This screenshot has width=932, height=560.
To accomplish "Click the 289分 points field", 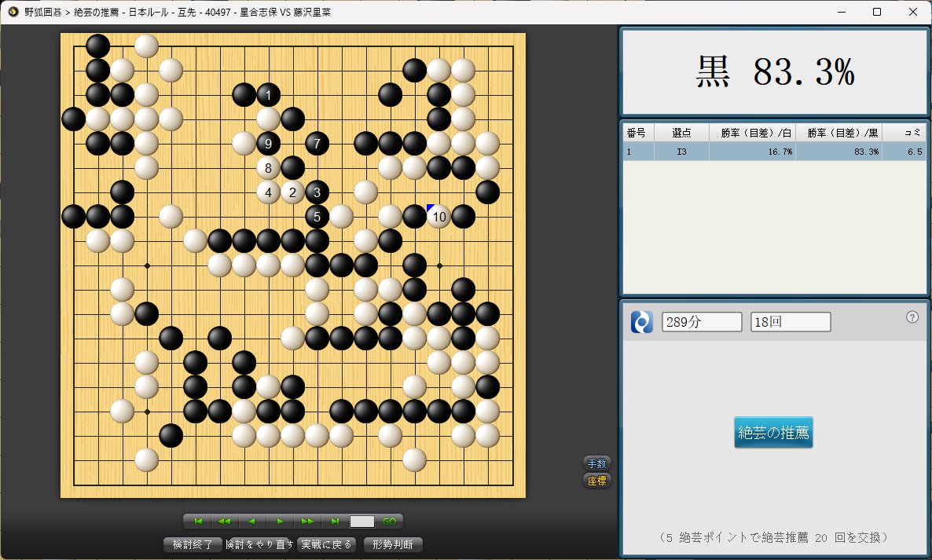I will pos(702,322).
